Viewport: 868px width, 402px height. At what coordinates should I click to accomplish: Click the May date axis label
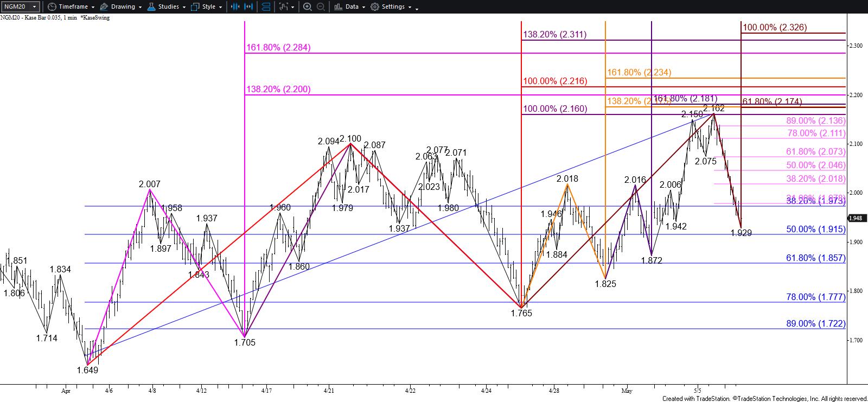click(x=627, y=391)
